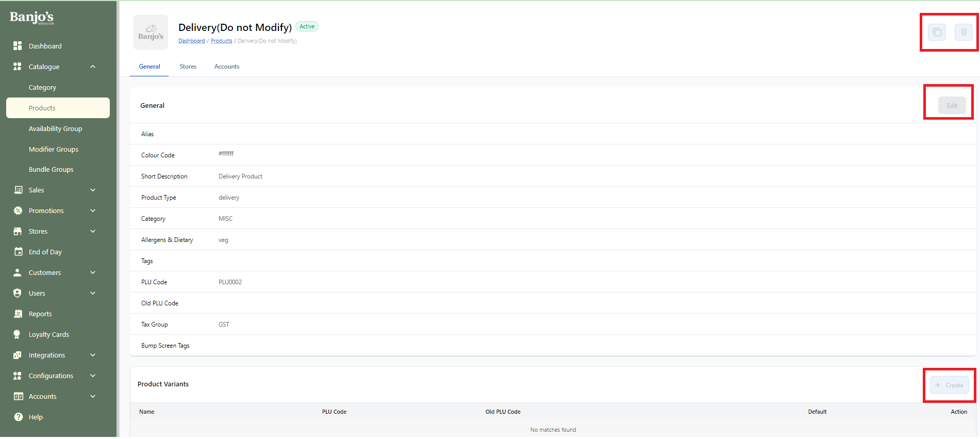Click the veg allergens value
The image size is (980, 439).
click(223, 240)
